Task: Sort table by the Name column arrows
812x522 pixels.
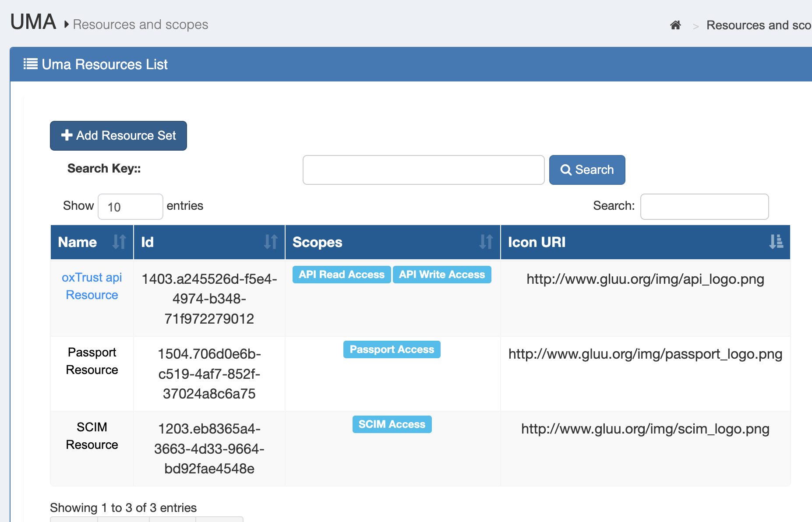Action: [x=119, y=242]
